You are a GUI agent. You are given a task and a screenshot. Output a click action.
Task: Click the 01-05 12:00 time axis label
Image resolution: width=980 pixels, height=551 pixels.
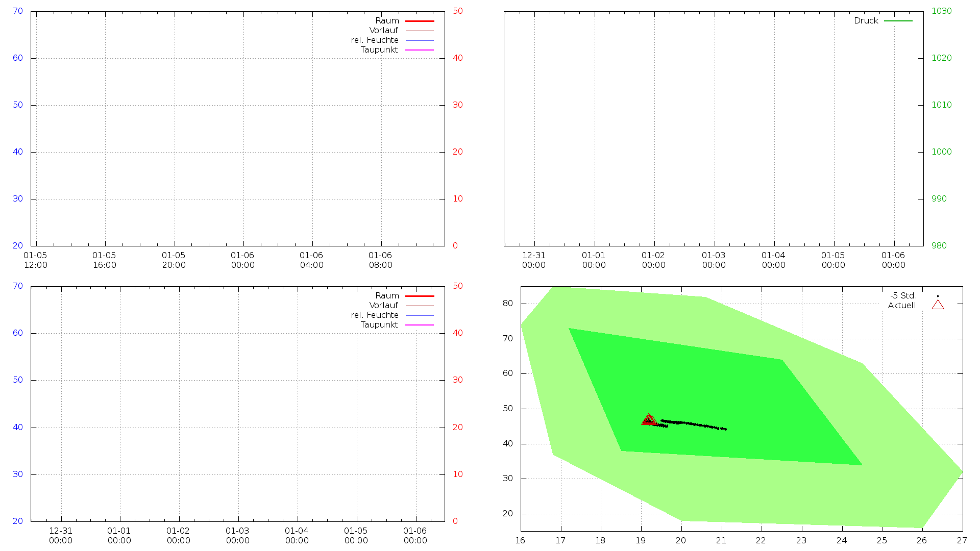[35, 260]
